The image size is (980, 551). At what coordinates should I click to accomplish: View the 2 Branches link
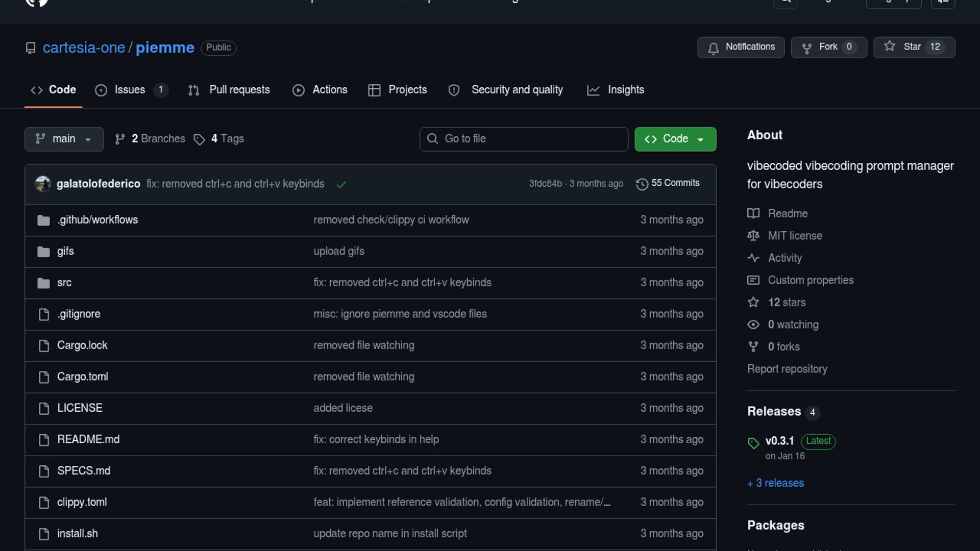click(158, 139)
